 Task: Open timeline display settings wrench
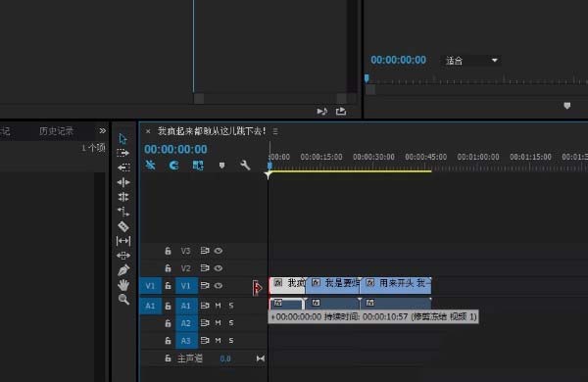coord(245,166)
